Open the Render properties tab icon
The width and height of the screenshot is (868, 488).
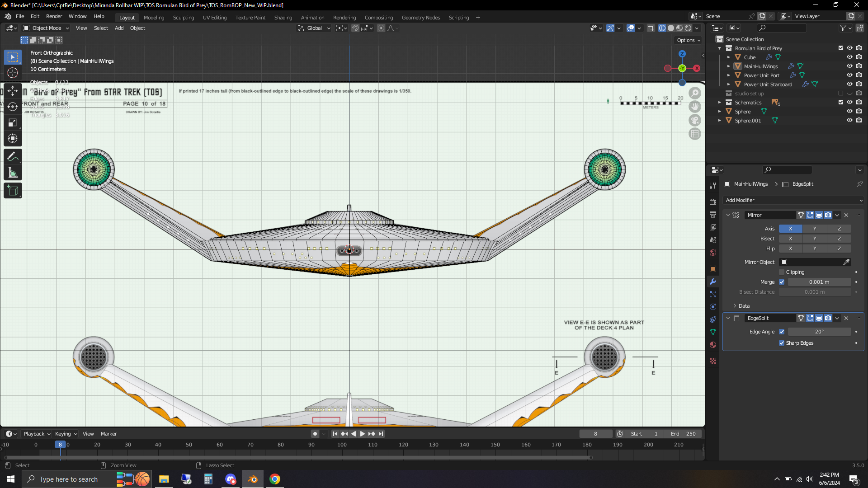pos(713,202)
